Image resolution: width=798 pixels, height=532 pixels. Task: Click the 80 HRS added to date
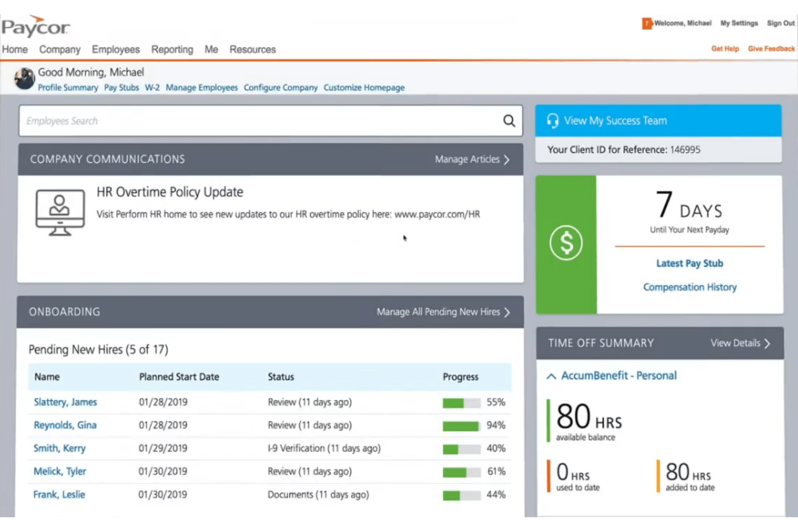690,476
